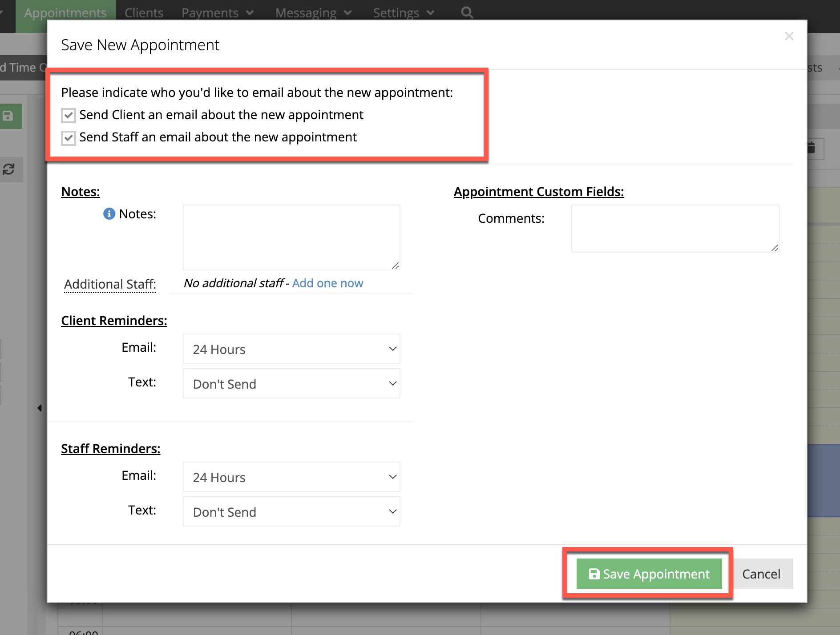This screenshot has width=840, height=635.
Task: Open the Client Reminders Text dropdown
Action: pos(291,383)
